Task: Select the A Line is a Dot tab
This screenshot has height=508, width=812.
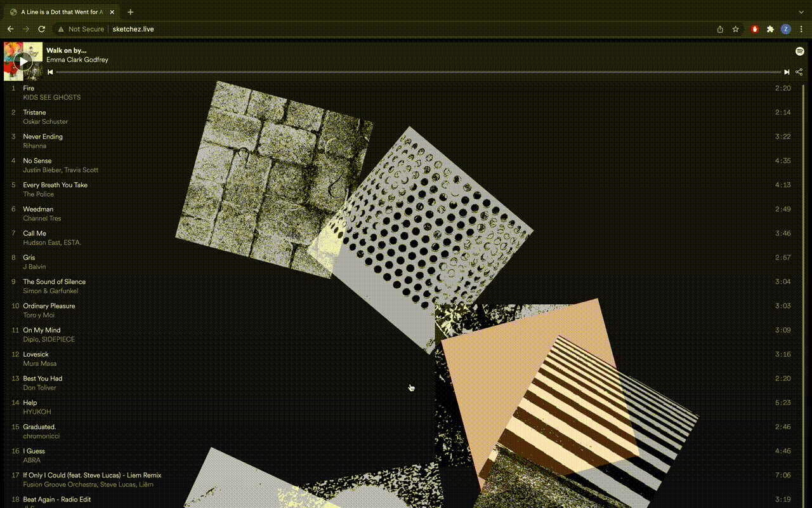Action: tap(62, 12)
